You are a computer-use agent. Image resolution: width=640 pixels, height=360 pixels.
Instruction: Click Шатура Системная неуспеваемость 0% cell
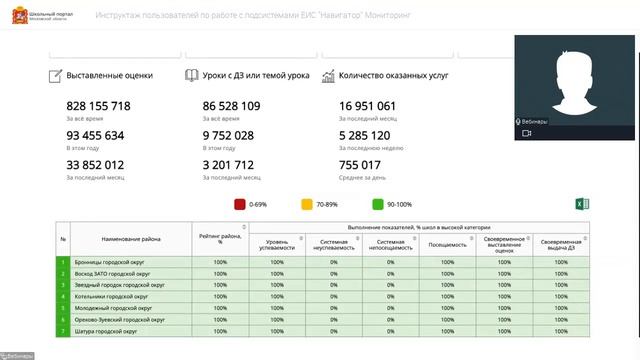coord(334,331)
